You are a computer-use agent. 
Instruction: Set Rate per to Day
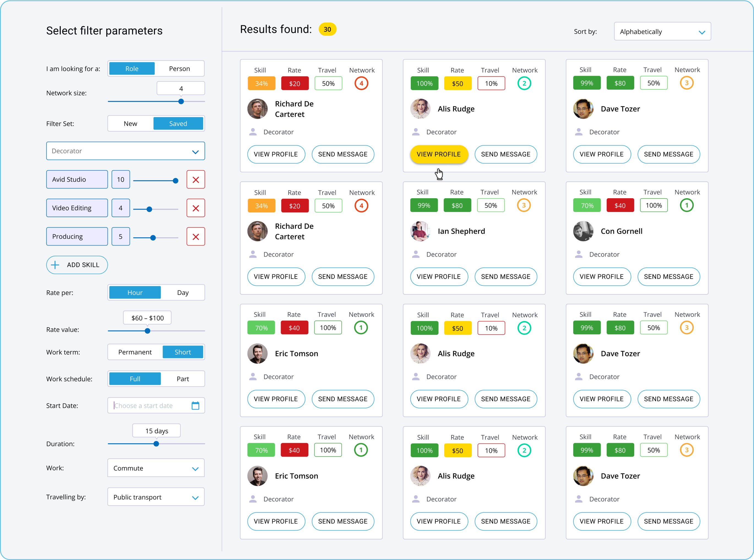(x=183, y=293)
